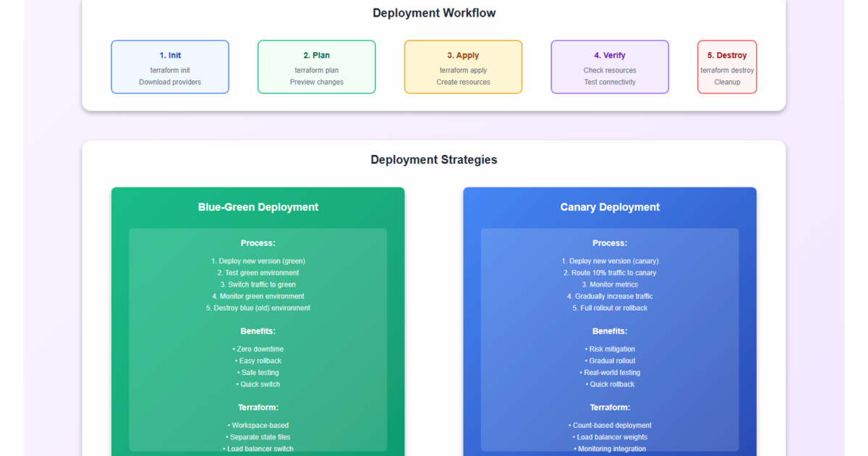Click the 1. Init workflow step card
This screenshot has width=868, height=456.
pos(170,67)
